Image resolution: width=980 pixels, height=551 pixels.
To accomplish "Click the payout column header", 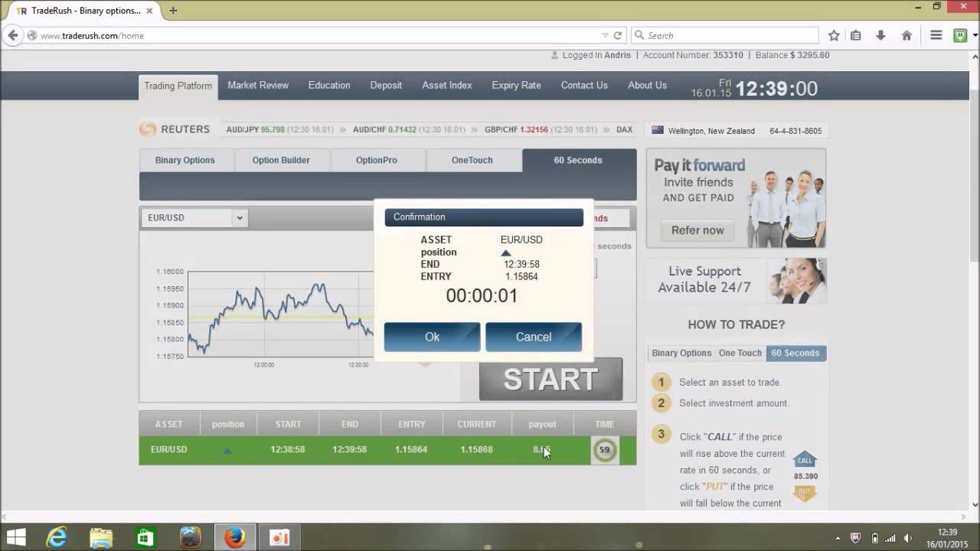I will (x=542, y=424).
